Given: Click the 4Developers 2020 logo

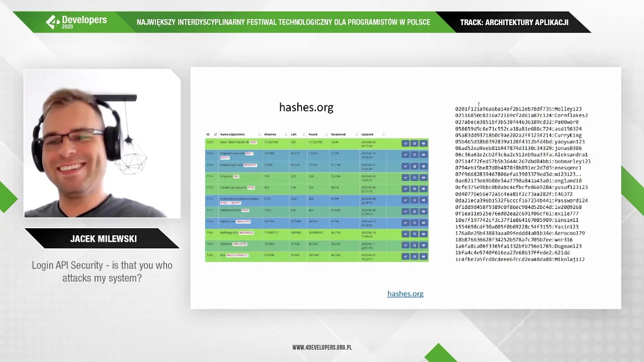Looking at the screenshot, I should (x=76, y=22).
